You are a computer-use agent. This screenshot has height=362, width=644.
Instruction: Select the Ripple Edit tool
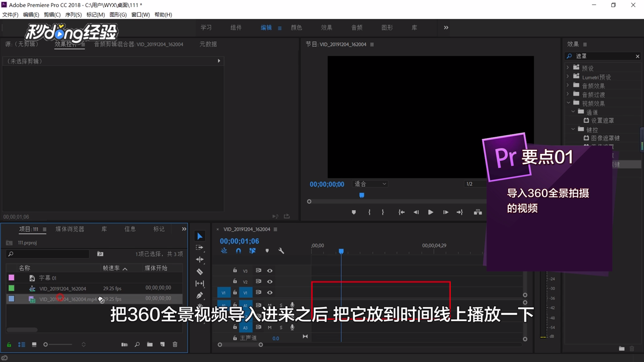pyautogui.click(x=200, y=259)
